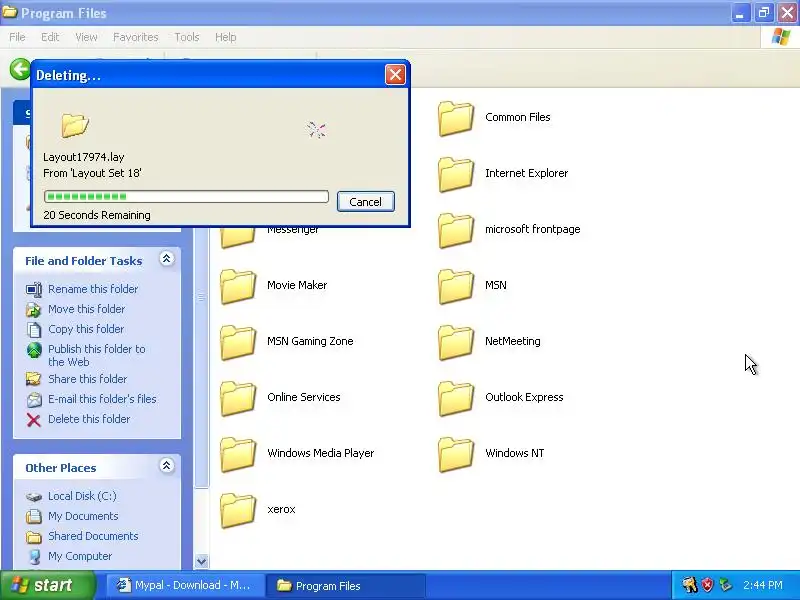Select the Movie Maker folder icon
This screenshot has width=800, height=600.
[x=238, y=286]
